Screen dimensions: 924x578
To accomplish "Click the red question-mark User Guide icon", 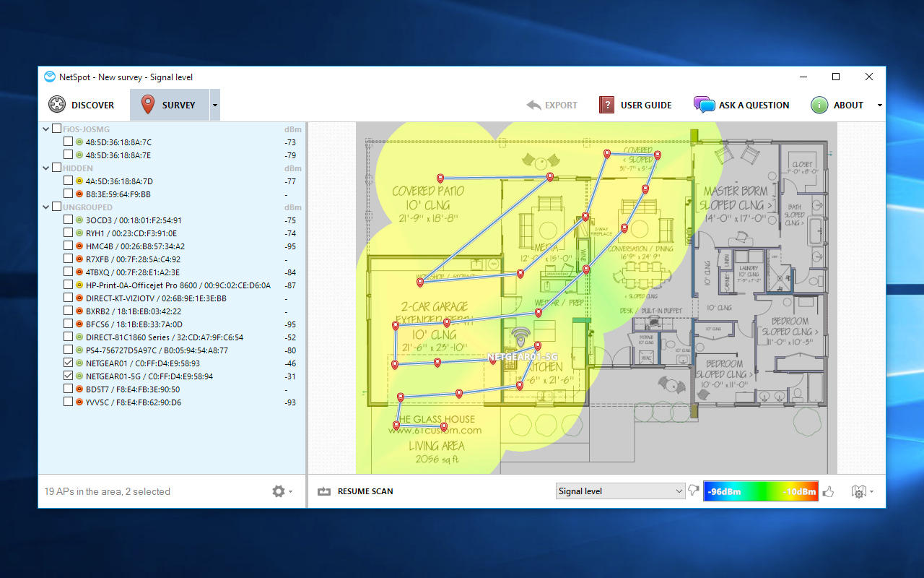I will click(x=606, y=105).
